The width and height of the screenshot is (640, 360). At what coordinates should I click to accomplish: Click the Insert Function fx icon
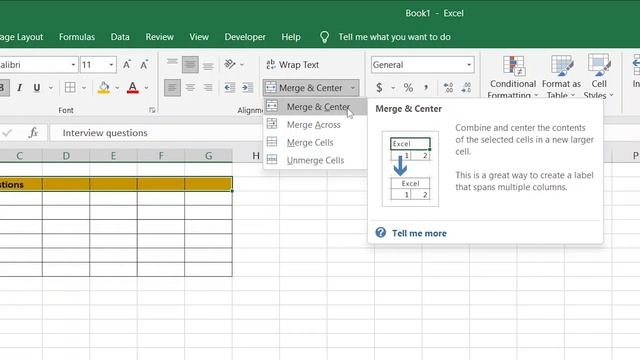point(33,133)
